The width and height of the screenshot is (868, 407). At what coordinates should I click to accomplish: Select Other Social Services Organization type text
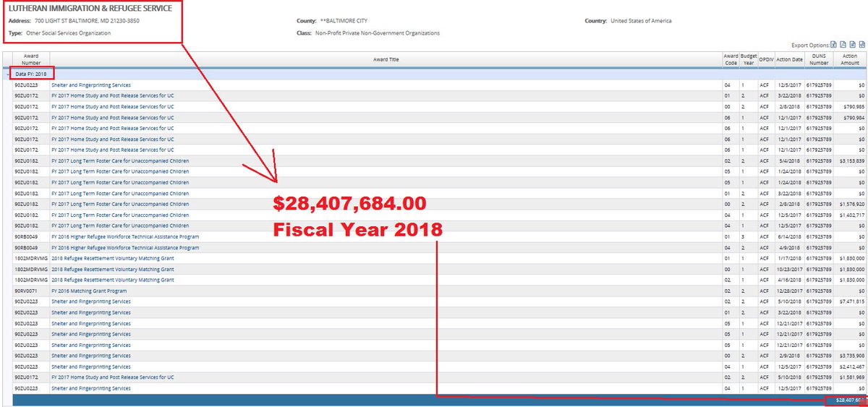point(69,33)
